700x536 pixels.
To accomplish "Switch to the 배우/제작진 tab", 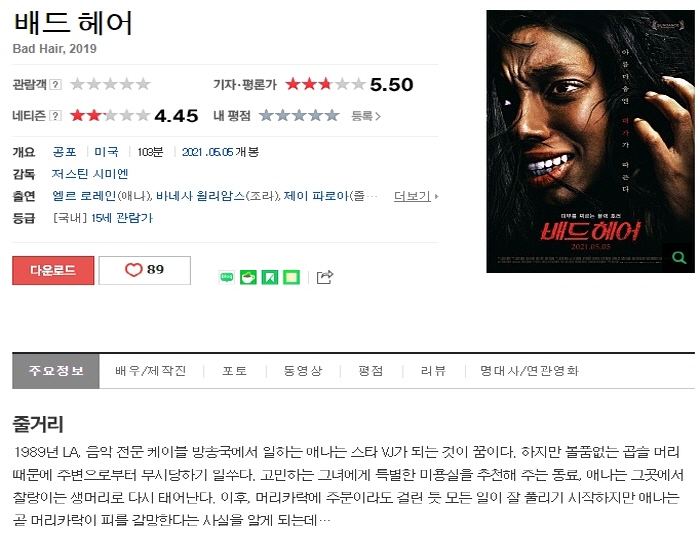I will coord(151,371).
